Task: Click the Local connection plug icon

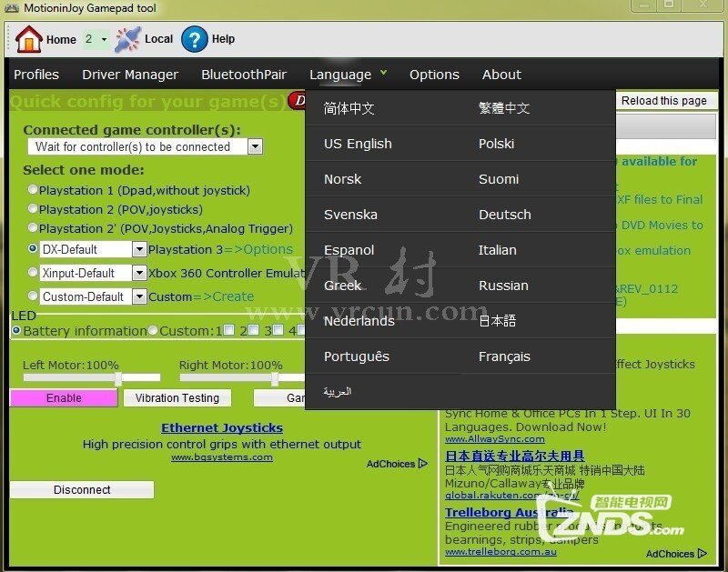Action: click(127, 39)
